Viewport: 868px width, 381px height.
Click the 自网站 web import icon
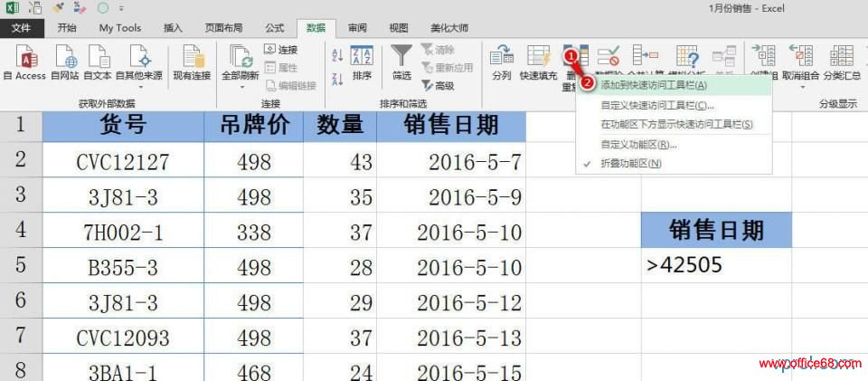point(65,56)
